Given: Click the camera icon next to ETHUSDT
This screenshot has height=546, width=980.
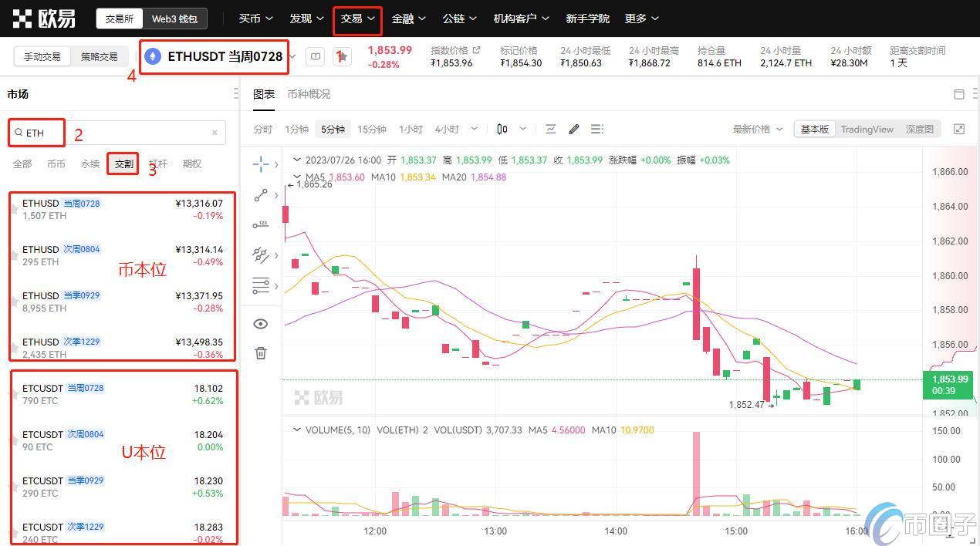Looking at the screenshot, I should pos(315,56).
